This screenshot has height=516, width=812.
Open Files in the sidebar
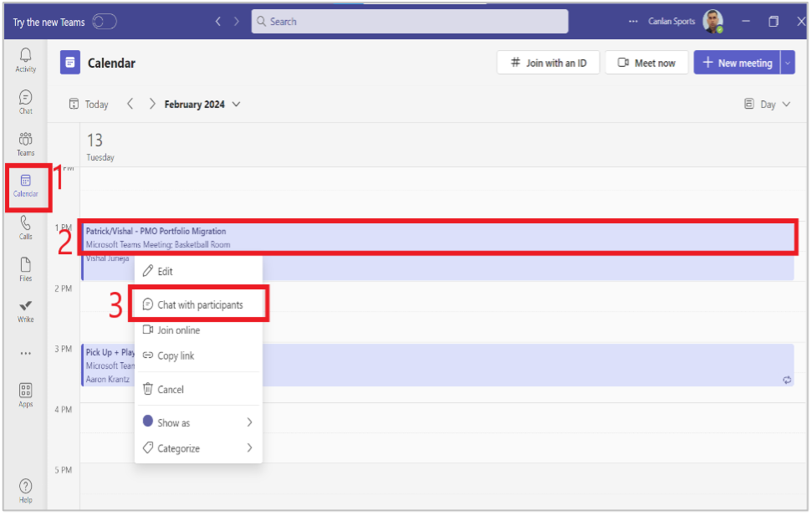(25, 269)
